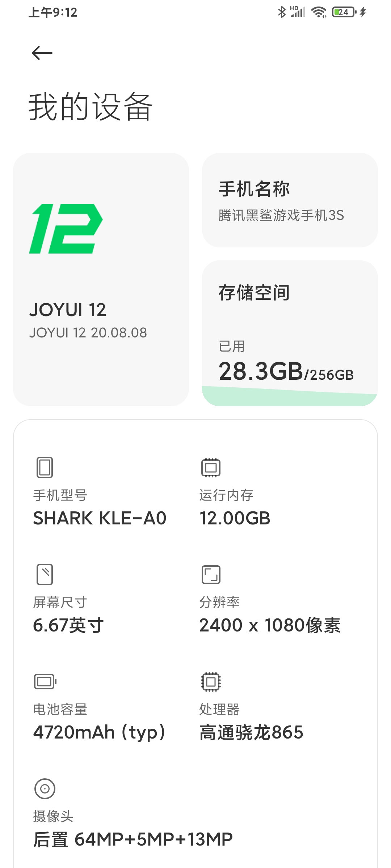Tap the battery capacity icon
The width and height of the screenshot is (391, 868).
(45, 682)
